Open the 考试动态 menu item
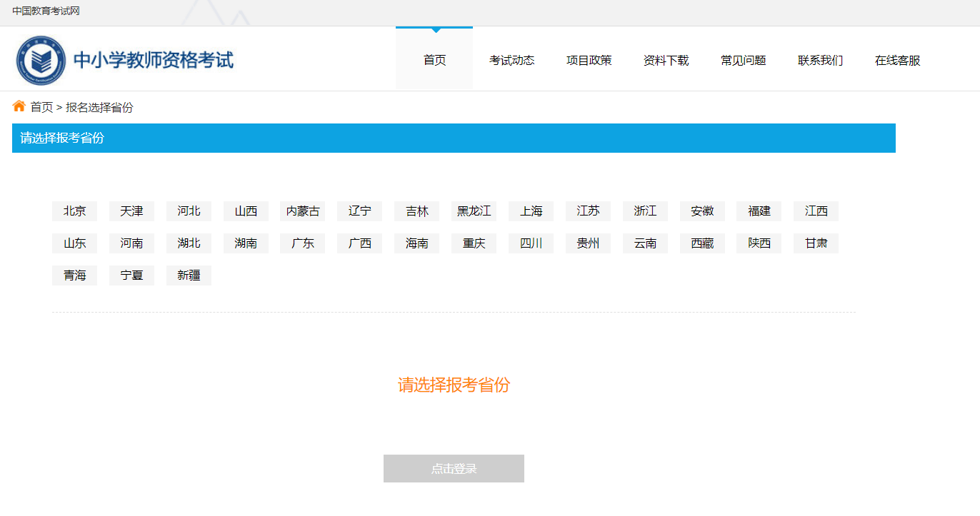This screenshot has width=980, height=516. pos(511,61)
